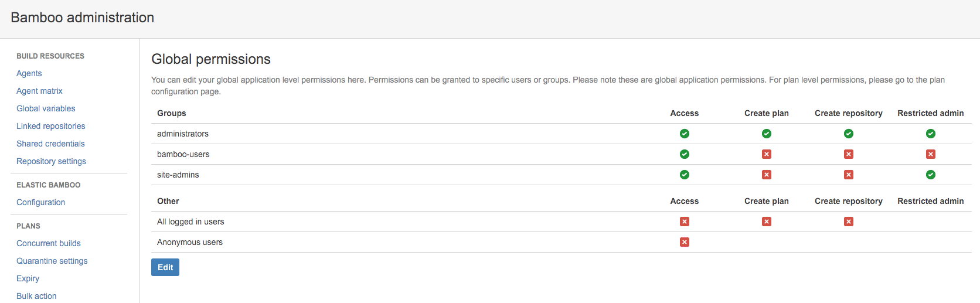980x303 pixels.
Task: Click bamboo-users Access green check icon
Action: 684,154
